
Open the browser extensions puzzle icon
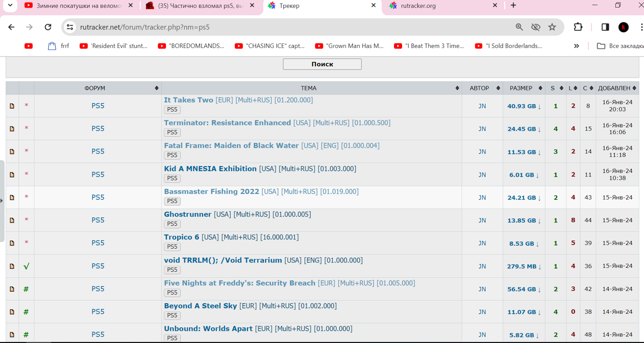coord(578,27)
